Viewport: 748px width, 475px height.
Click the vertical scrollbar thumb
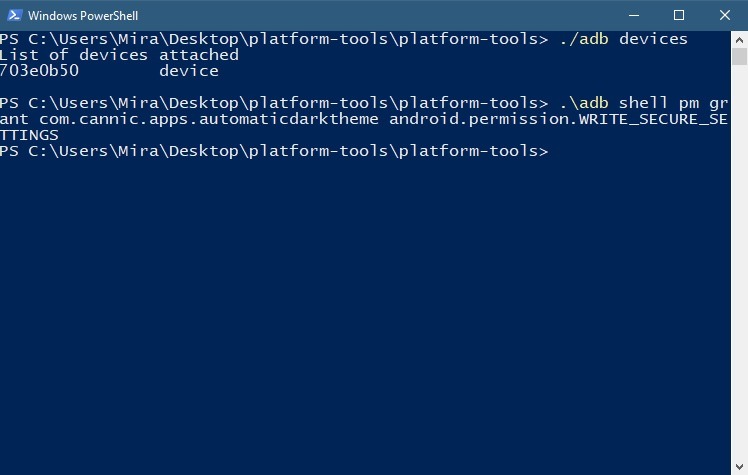point(739,57)
